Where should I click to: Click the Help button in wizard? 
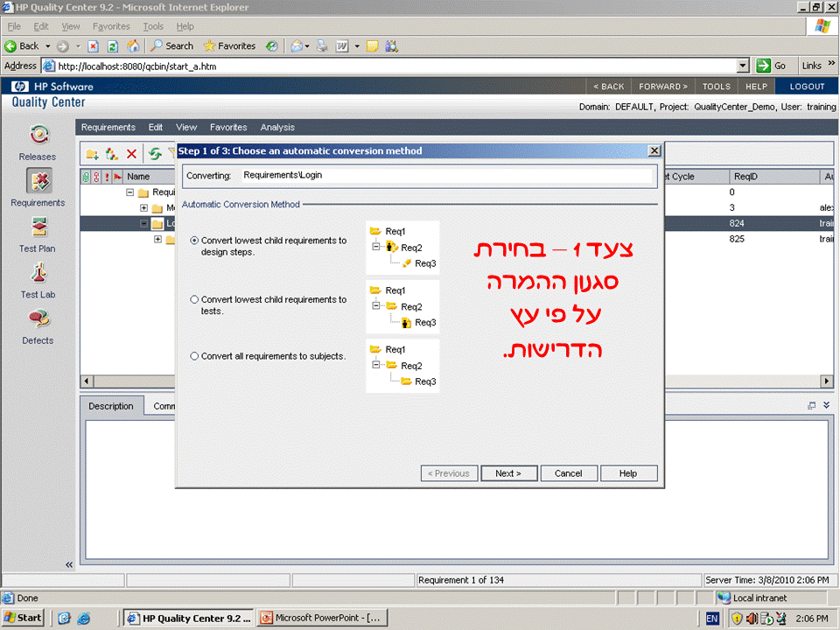pos(628,473)
